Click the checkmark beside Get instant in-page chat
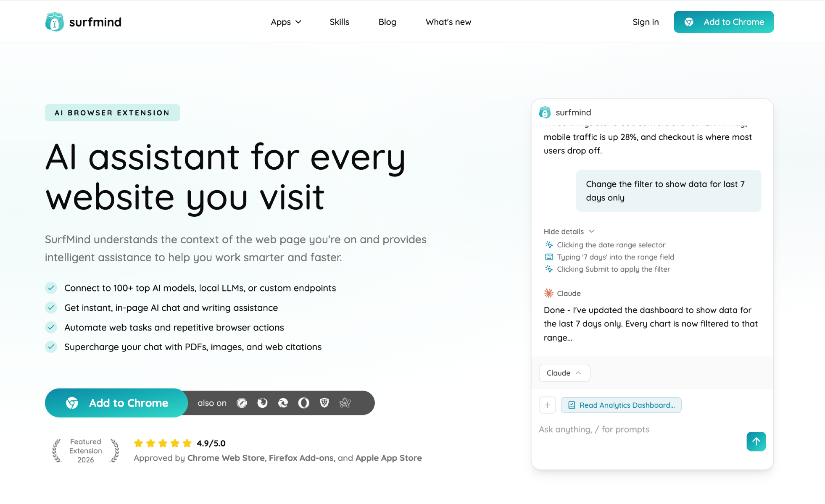Viewport: 825px width, 504px height. 51,307
